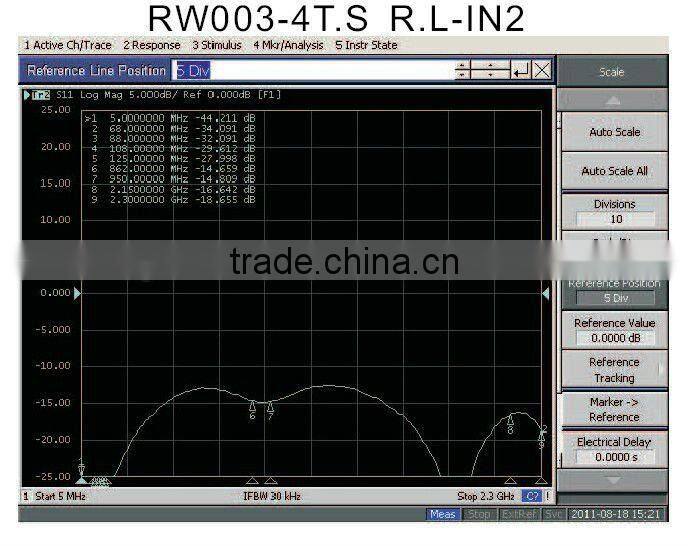Screen dimensions: 688x546
Task: Click the Scale softkey menu header
Action: tap(612, 72)
